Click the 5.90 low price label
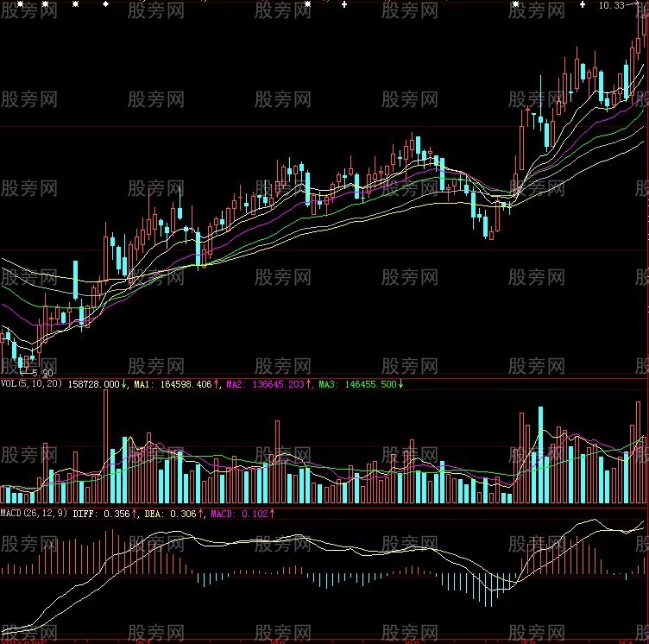649x644 pixels. point(42,373)
